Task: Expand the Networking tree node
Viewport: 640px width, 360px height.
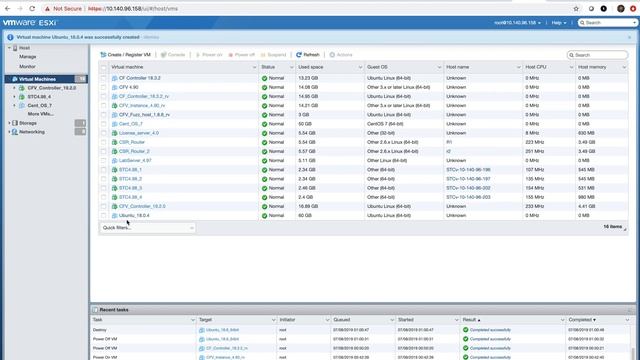Action: (9, 132)
